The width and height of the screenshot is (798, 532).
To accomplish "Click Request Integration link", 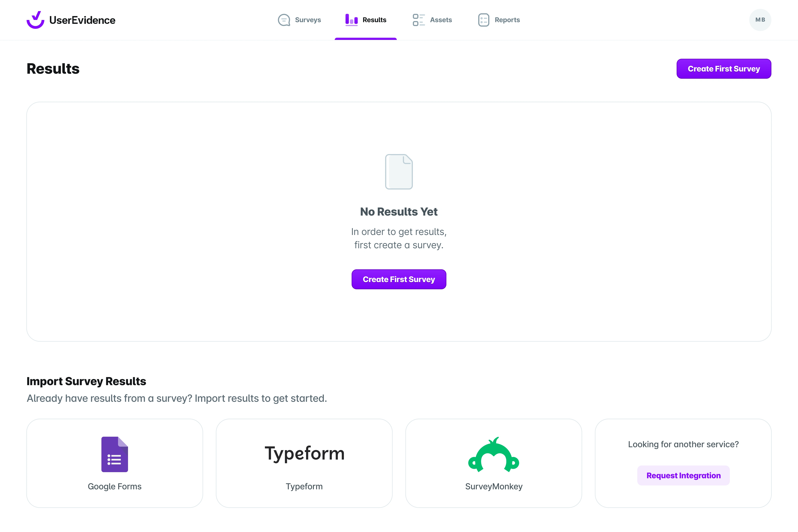I will tap(683, 475).
